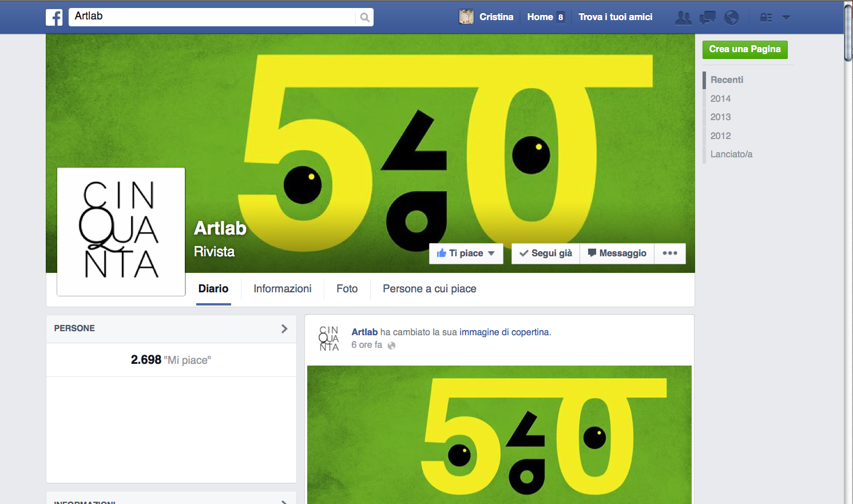Viewport: 853px width, 504px height.
Task: Open the immagine di copertina link
Action: pos(504,332)
